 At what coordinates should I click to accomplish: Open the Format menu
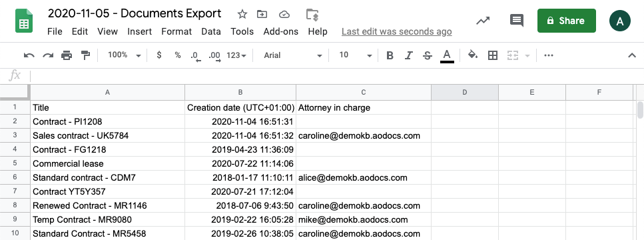point(176,31)
